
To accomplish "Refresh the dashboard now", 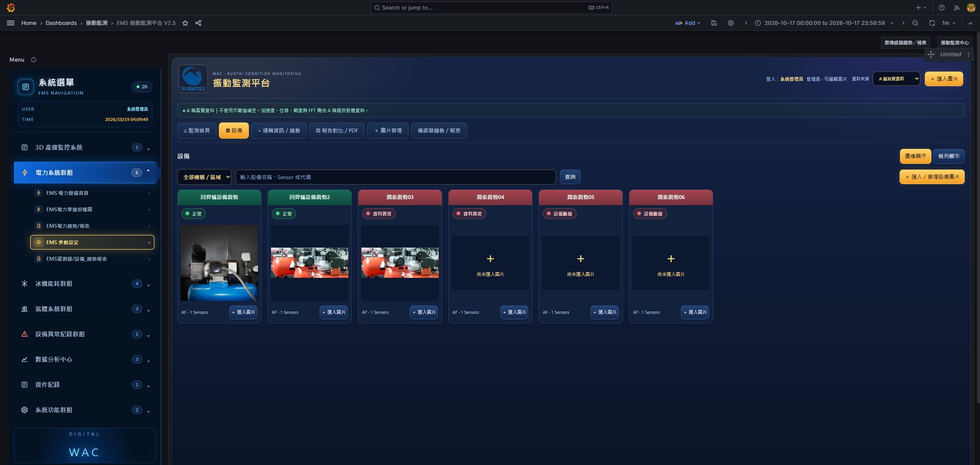I will click(x=932, y=23).
